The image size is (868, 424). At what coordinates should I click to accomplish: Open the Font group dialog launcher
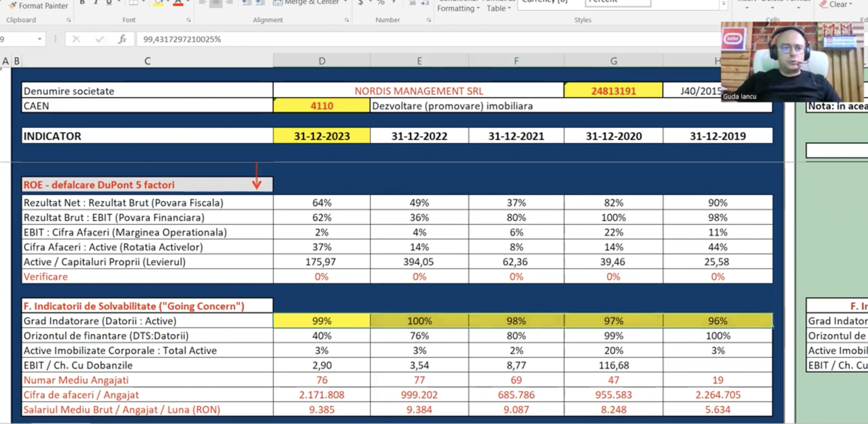[188, 20]
